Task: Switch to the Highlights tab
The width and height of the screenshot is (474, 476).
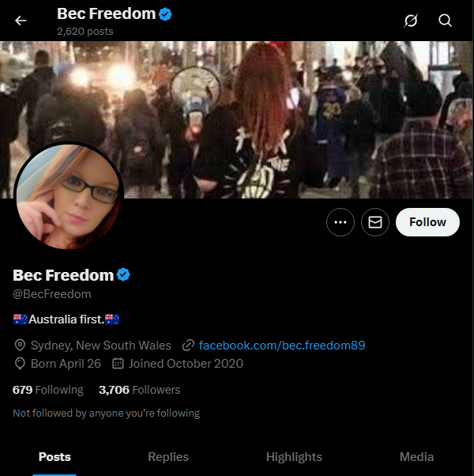Action: click(x=294, y=457)
